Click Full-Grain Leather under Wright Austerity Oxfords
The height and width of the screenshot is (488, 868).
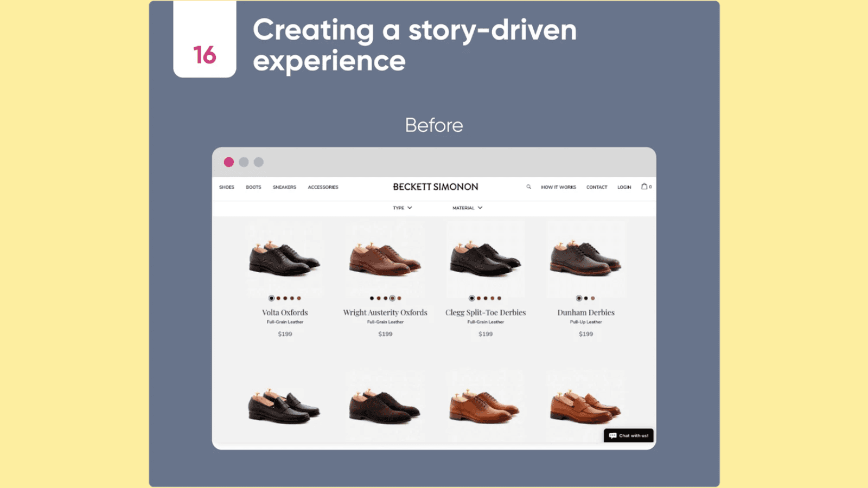tap(385, 322)
